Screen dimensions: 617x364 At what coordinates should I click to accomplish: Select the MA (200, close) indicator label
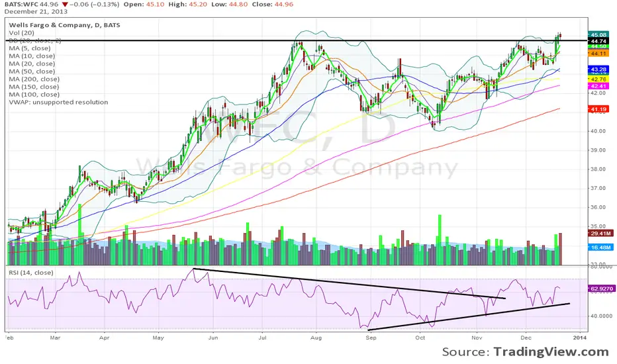pos(34,79)
